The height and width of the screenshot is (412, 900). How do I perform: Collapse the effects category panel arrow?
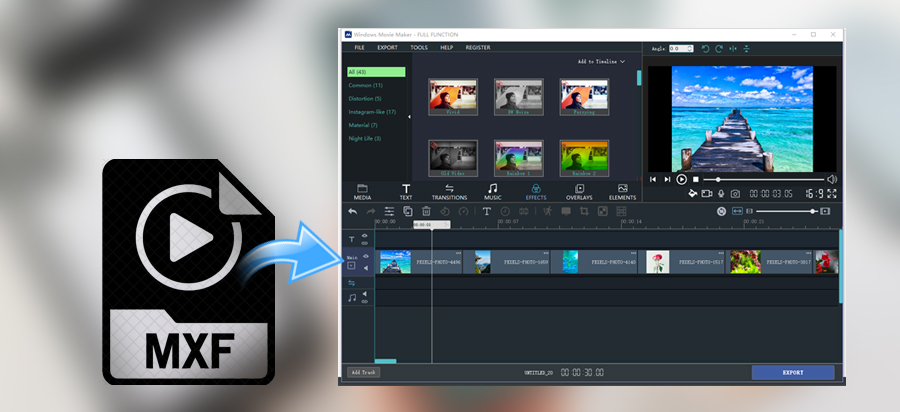409,117
